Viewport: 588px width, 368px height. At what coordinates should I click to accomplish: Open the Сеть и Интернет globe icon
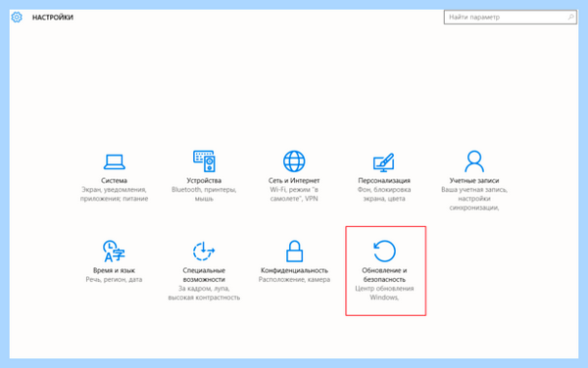point(294,161)
